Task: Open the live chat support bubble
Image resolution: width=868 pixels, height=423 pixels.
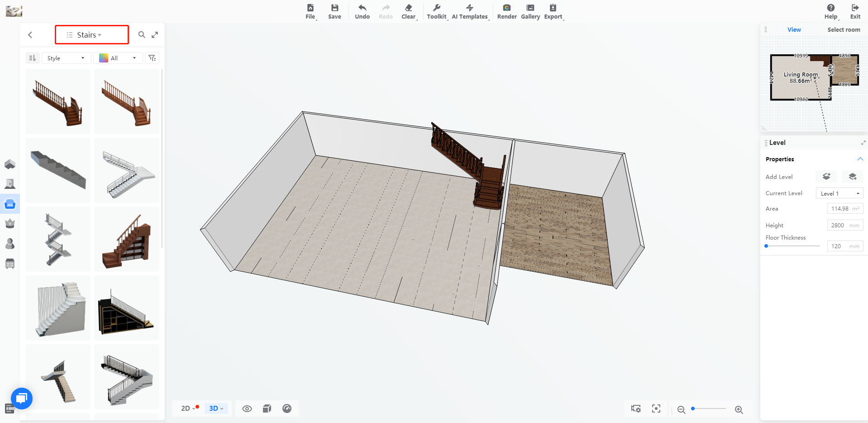Action: [22, 399]
